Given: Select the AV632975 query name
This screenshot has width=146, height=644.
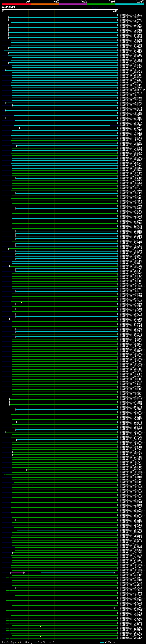Looking at the screenshot, I should (8, 7).
